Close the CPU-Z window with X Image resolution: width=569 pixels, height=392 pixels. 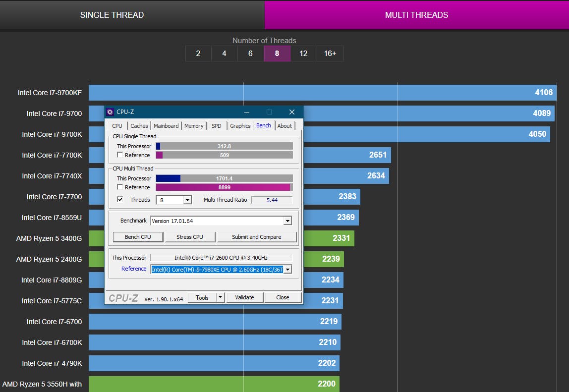(292, 112)
